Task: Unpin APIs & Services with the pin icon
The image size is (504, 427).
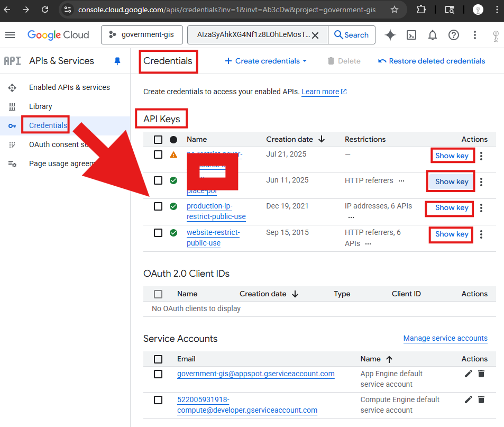Action: pyautogui.click(x=117, y=61)
